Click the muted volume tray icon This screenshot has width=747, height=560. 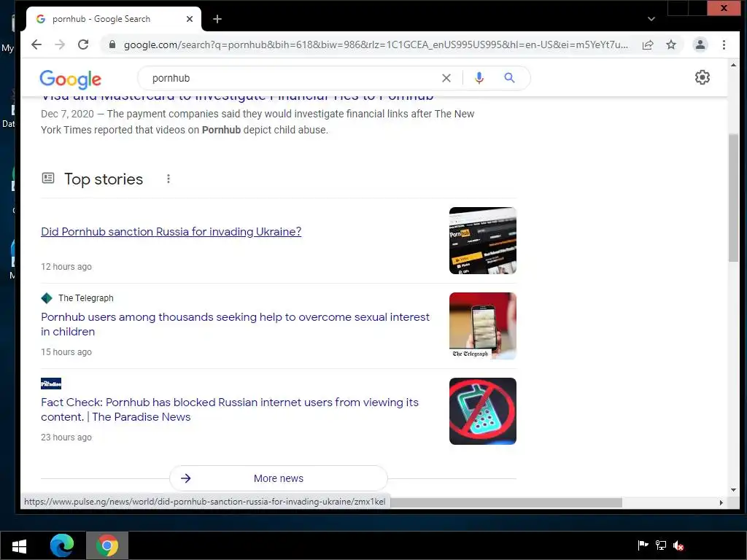[678, 545]
